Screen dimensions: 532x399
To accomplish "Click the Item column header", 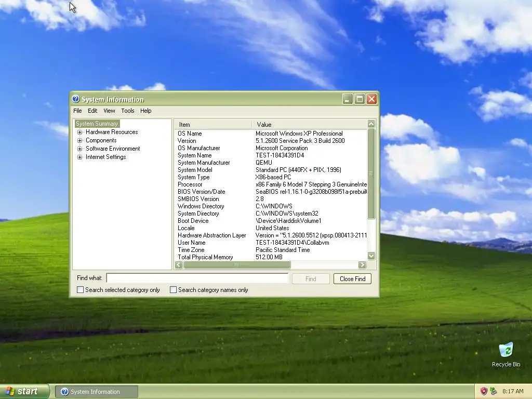I will coord(213,125).
